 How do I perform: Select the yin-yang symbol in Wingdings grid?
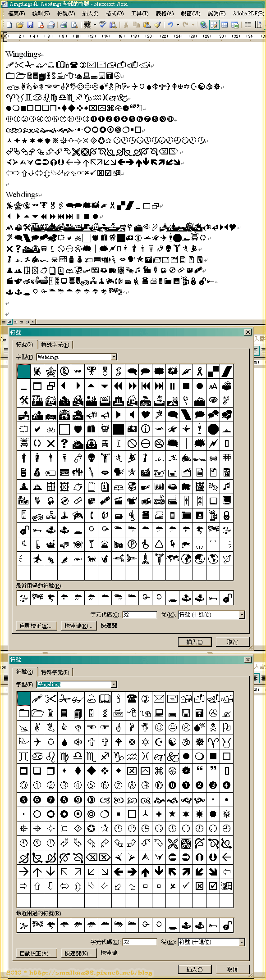click(x=173, y=742)
